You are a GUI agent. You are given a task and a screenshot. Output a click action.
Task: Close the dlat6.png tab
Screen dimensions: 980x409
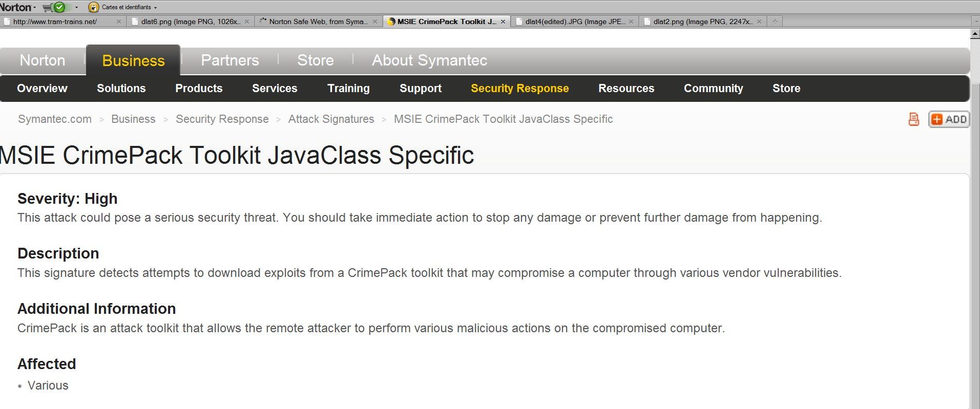point(247,21)
